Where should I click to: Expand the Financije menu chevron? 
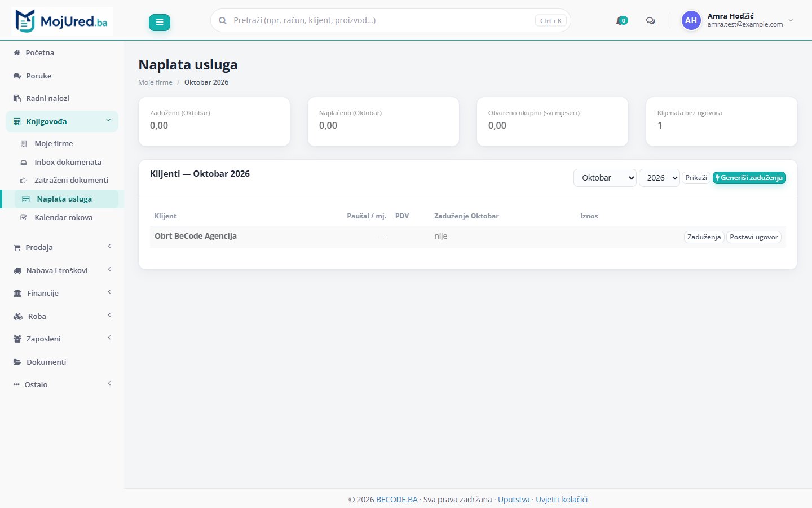point(109,292)
